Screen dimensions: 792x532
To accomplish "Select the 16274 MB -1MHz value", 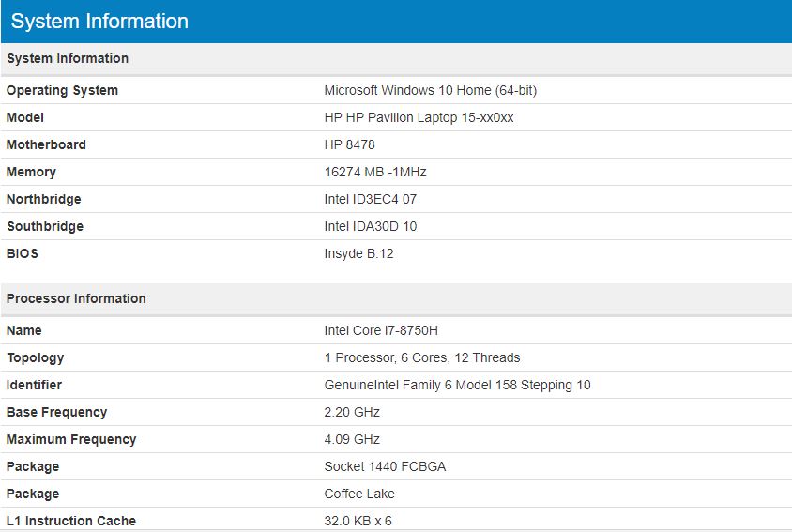I will click(x=375, y=173).
